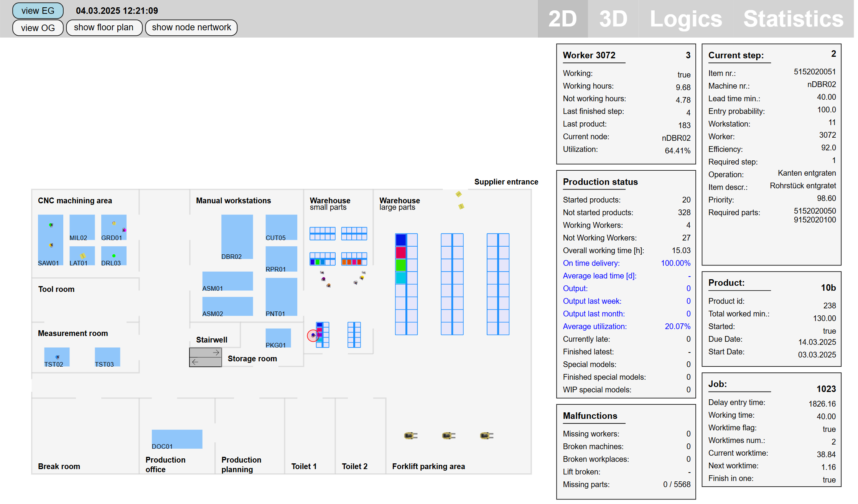This screenshot has height=504, width=858.
Task: Click the operation value Kanten entgraten
Action: (807, 173)
